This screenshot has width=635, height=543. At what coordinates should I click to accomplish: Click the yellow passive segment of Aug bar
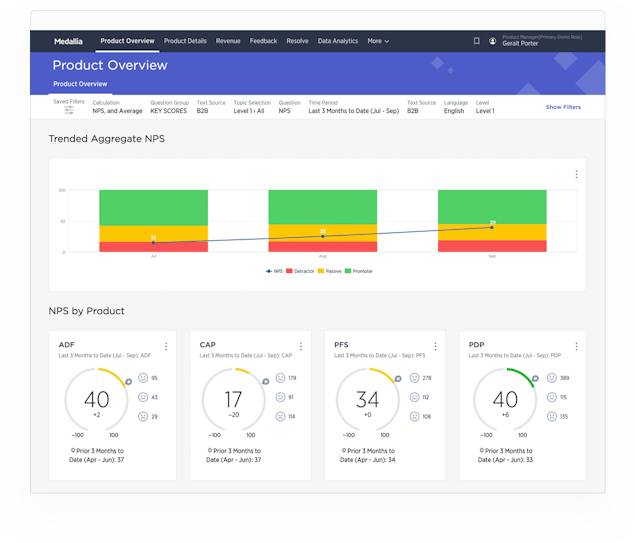[x=323, y=233]
